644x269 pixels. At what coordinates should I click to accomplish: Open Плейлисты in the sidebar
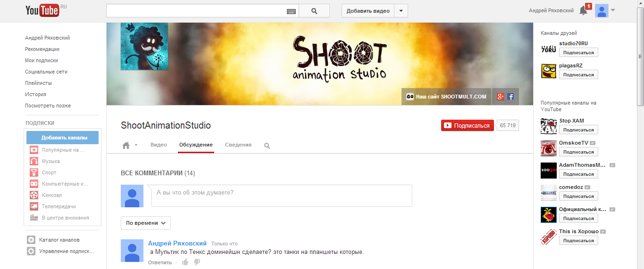38,83
